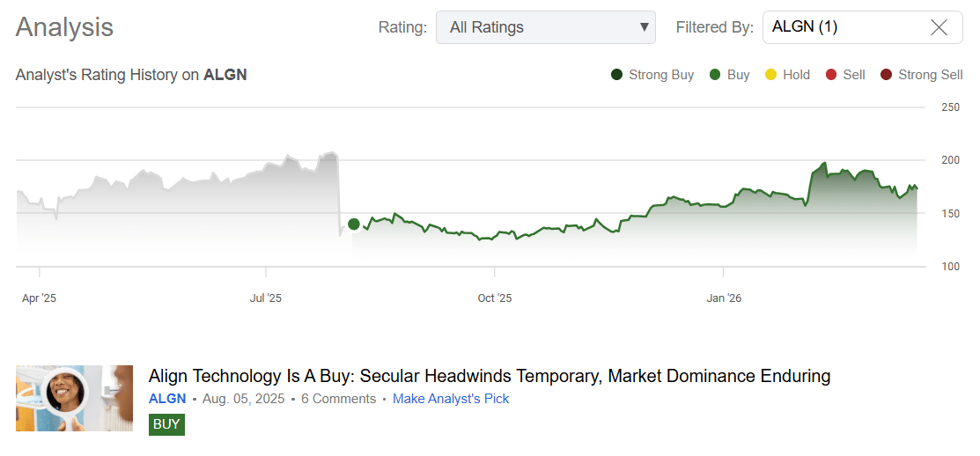Click the Jul '25 axis label
980x456 pixels.
pos(266,298)
